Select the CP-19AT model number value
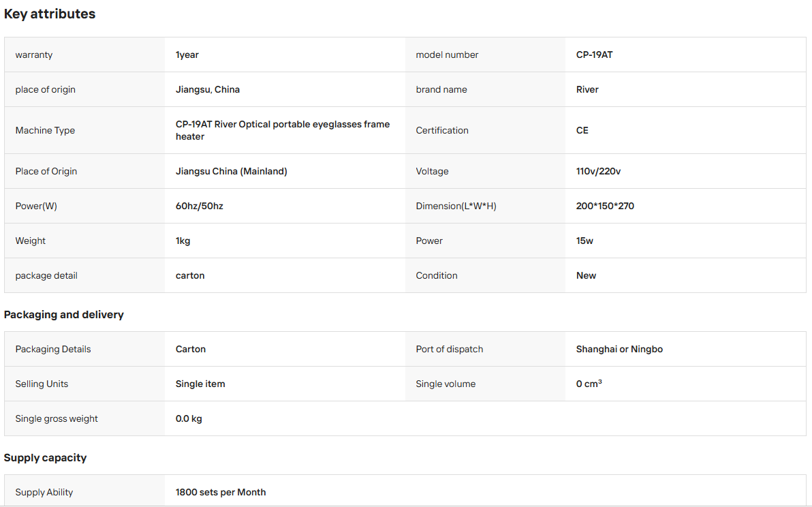Viewport: 812px width, 507px height. 594,55
